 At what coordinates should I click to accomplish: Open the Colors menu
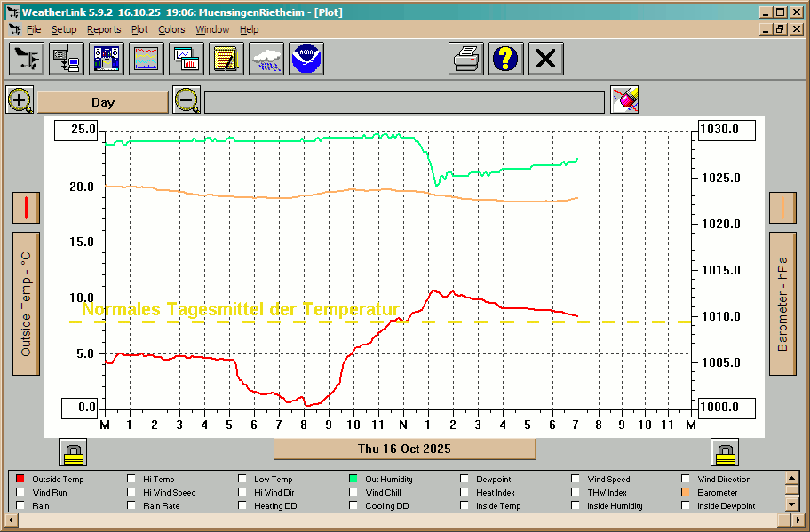coord(171,29)
